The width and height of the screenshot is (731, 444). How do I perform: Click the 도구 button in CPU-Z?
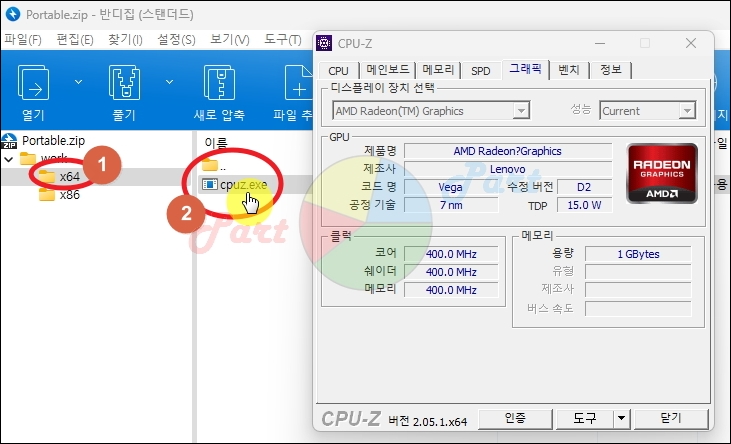[x=585, y=418]
